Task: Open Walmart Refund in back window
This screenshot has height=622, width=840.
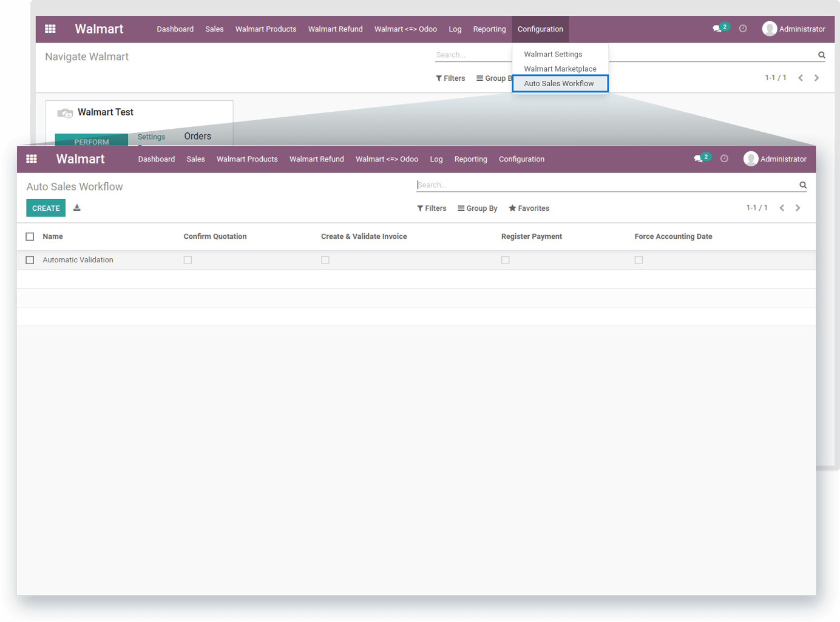Action: pyautogui.click(x=336, y=29)
